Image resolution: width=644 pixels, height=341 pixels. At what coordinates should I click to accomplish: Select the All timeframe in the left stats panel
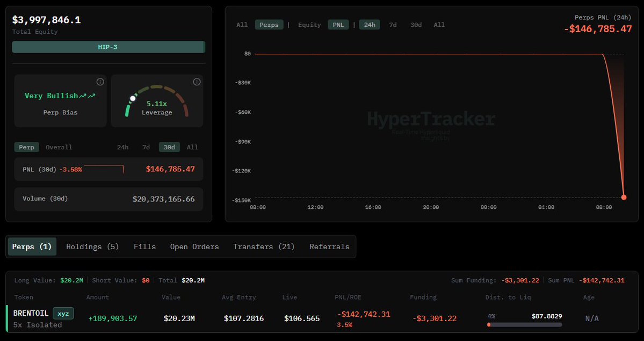192,147
